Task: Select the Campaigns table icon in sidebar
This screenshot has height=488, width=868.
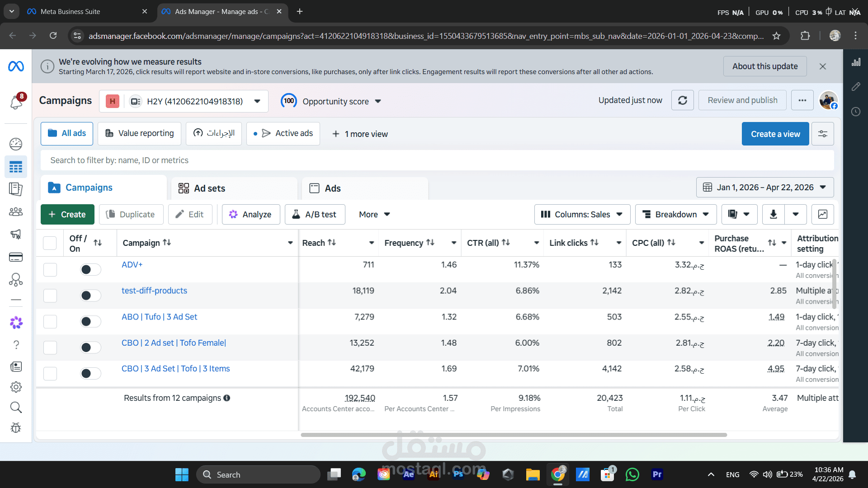Action: coord(16,167)
